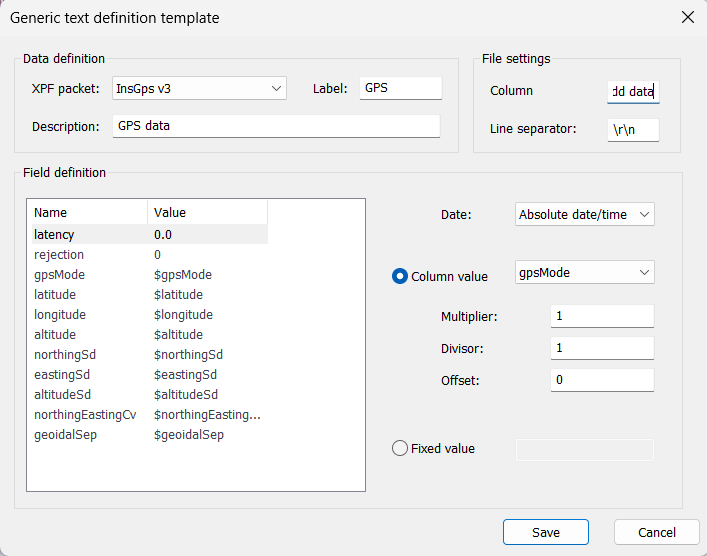Click the Label input field
Image resolution: width=707 pixels, height=556 pixels.
click(400, 89)
